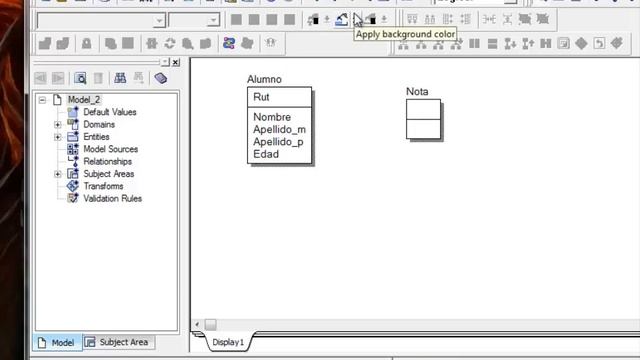Click the space evenly horizontally icon

(x=489, y=19)
